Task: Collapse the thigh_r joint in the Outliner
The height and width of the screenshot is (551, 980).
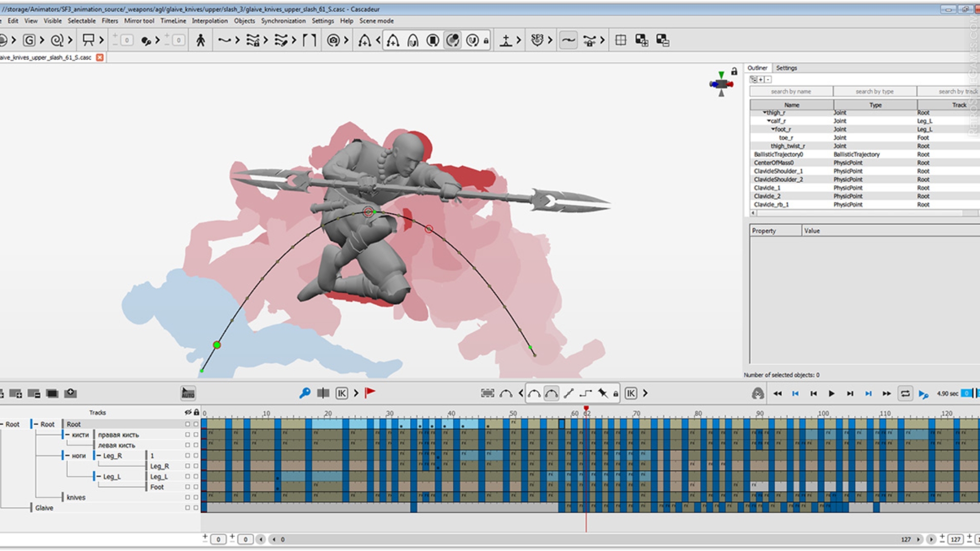Action: [765, 113]
